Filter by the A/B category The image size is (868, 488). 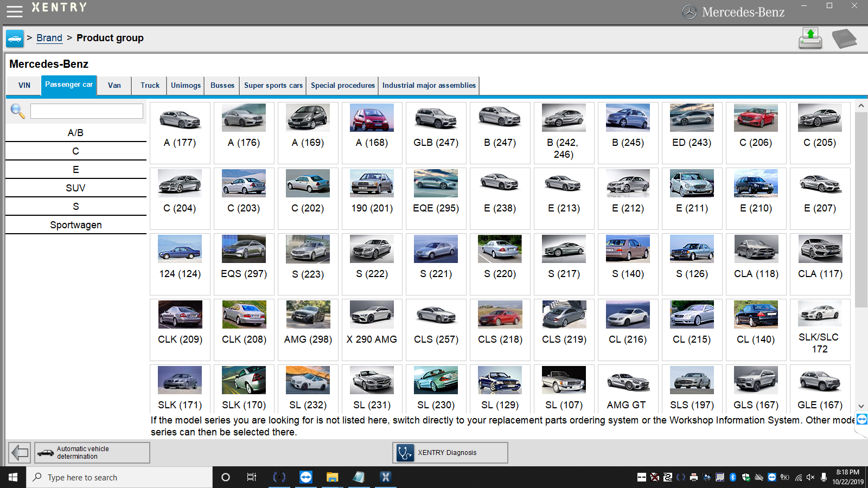pos(76,133)
